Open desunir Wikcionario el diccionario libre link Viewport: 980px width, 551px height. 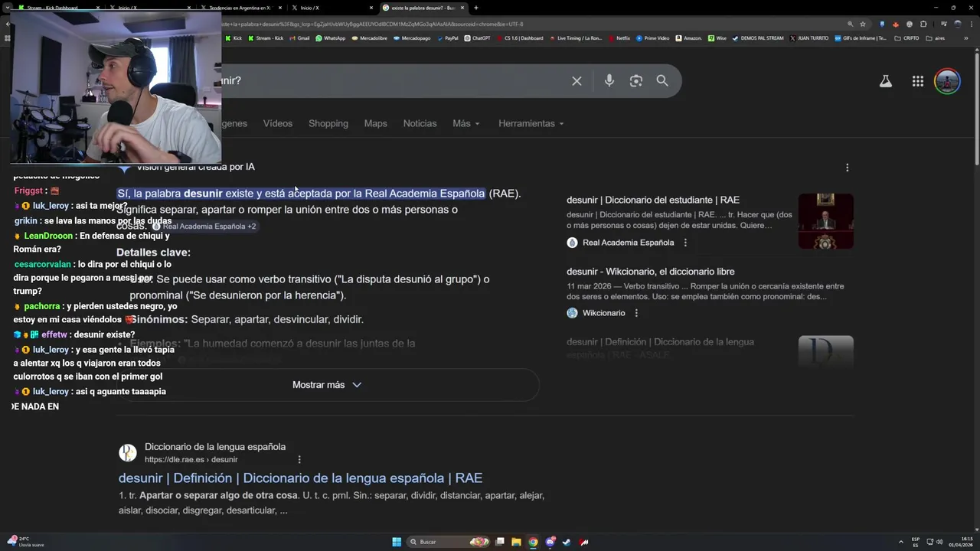click(x=651, y=272)
